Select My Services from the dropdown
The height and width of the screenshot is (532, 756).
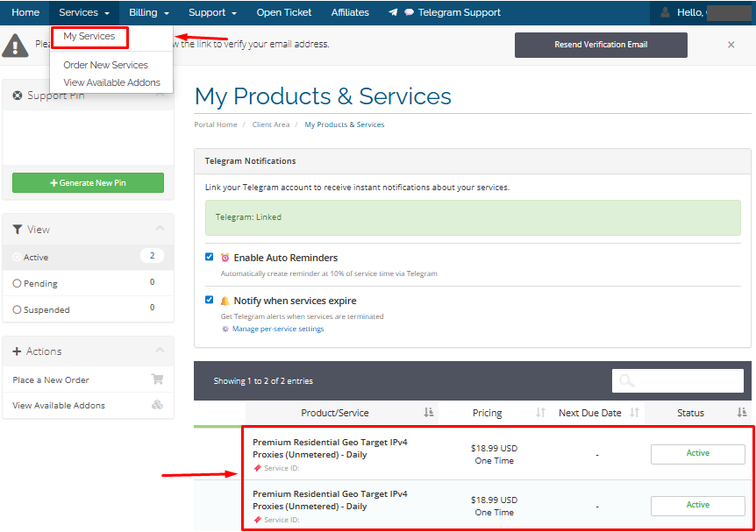[x=89, y=37]
